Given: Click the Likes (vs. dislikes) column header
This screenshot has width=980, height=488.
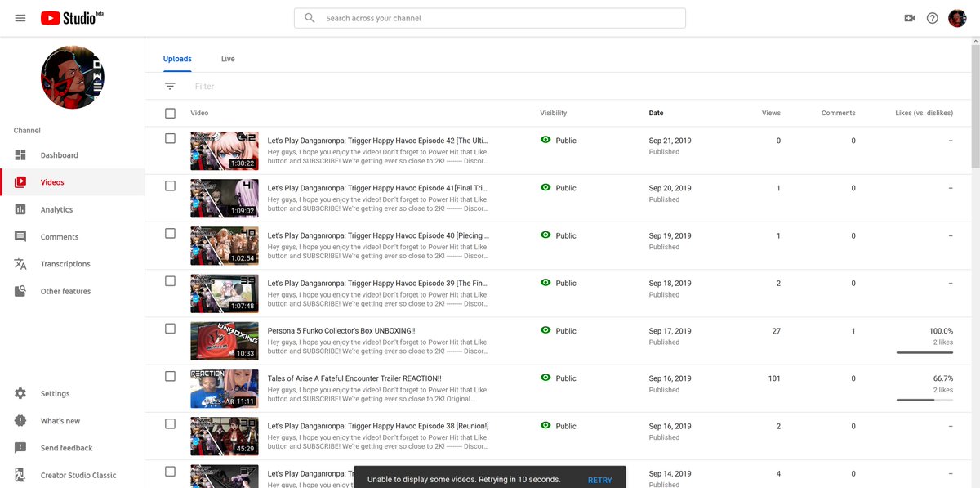Looking at the screenshot, I should [x=924, y=113].
